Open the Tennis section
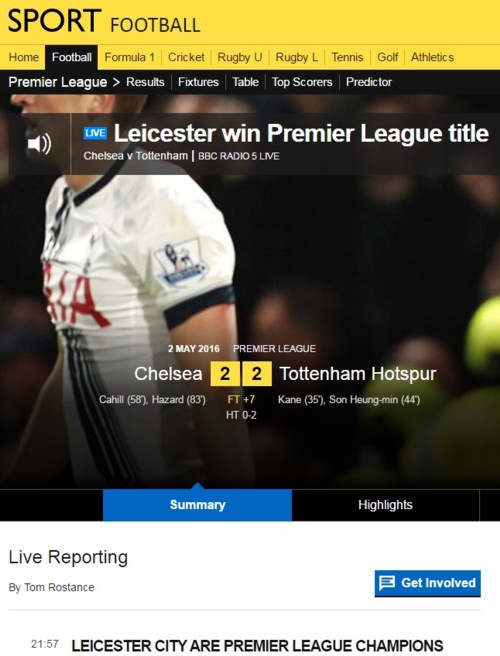500x656 pixels. coord(347,57)
